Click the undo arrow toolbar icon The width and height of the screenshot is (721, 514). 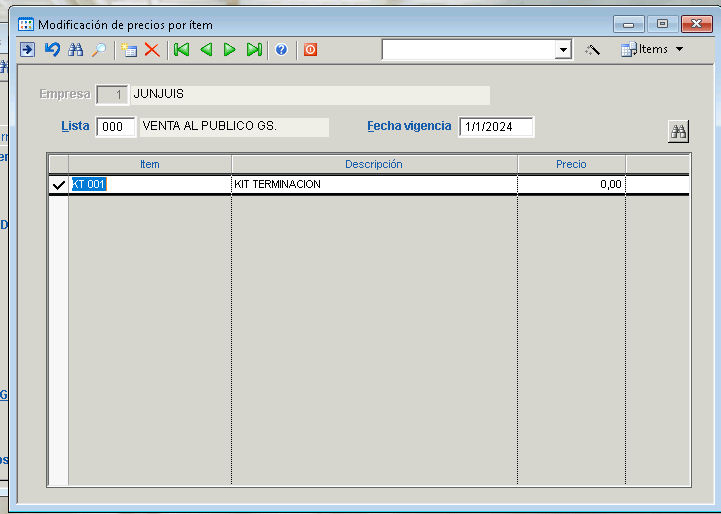click(x=52, y=49)
